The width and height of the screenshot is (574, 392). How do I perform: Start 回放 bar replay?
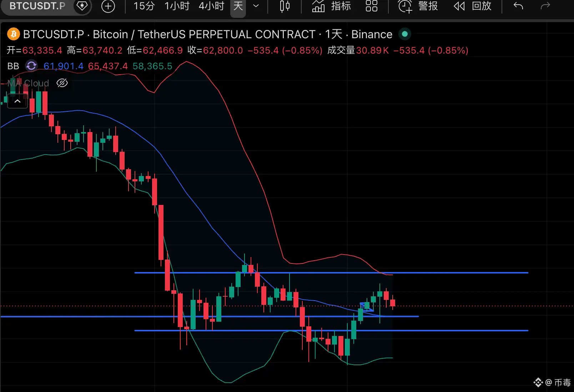[x=473, y=6]
